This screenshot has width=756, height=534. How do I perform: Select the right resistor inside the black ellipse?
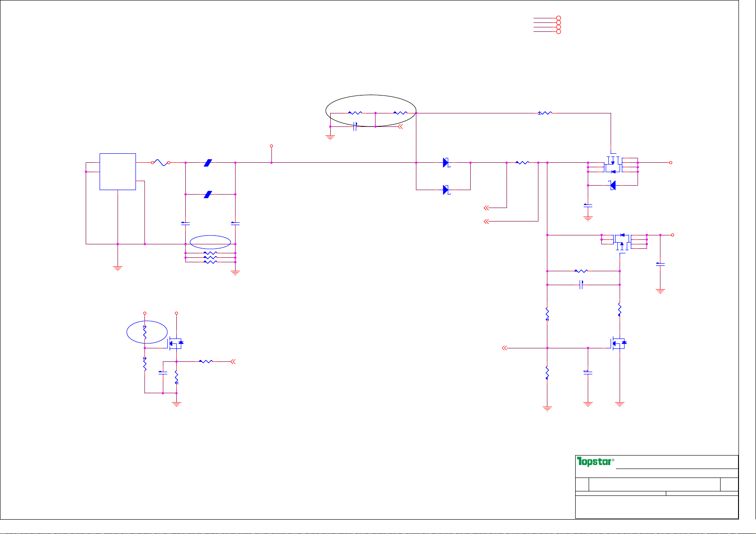[400, 113]
